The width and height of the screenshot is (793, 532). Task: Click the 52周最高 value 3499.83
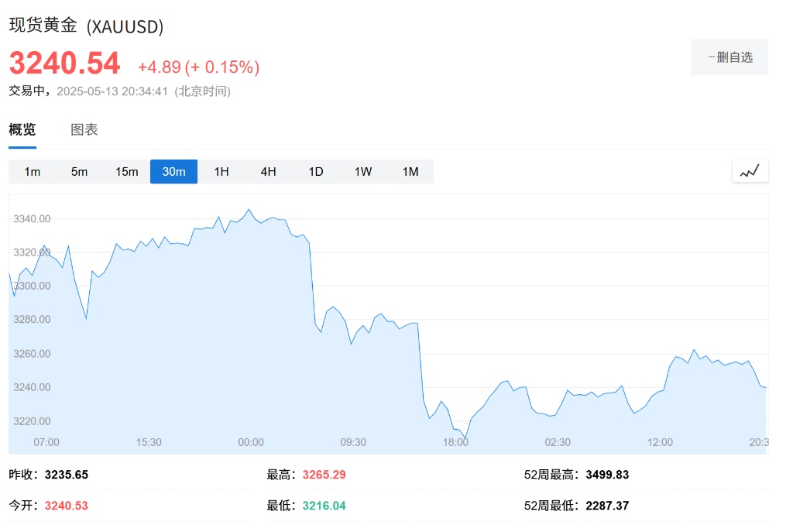click(x=608, y=475)
